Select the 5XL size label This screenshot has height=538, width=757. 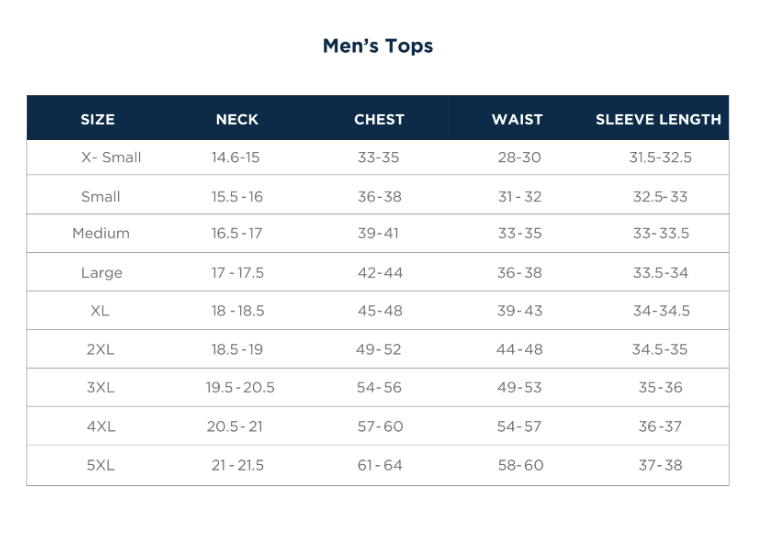click(x=100, y=466)
